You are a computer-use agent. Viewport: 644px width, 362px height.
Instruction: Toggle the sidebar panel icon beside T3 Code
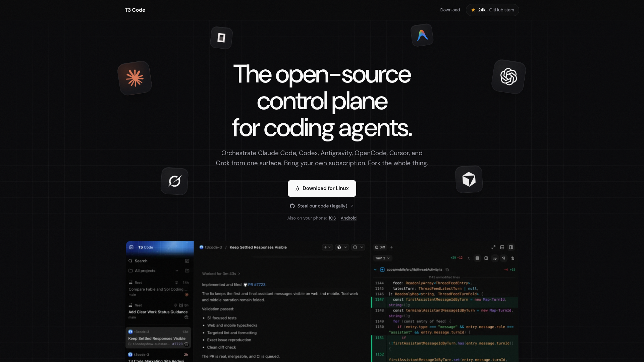point(131,247)
